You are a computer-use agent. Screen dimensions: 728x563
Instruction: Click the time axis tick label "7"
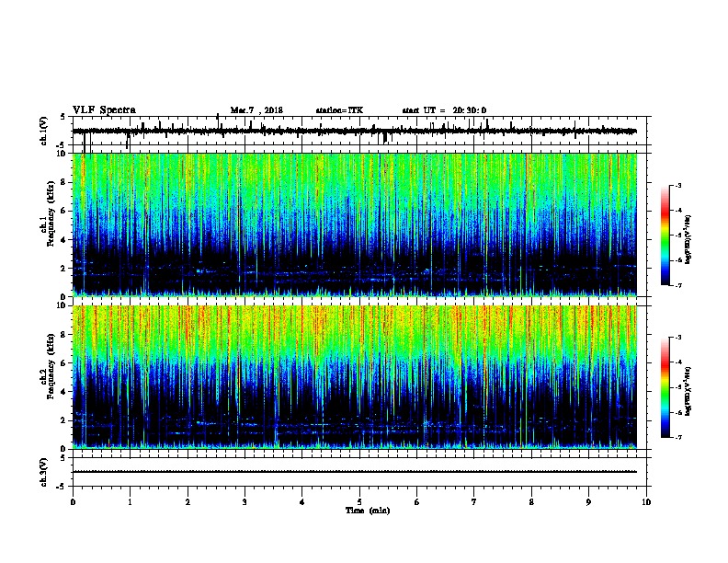[x=474, y=502]
